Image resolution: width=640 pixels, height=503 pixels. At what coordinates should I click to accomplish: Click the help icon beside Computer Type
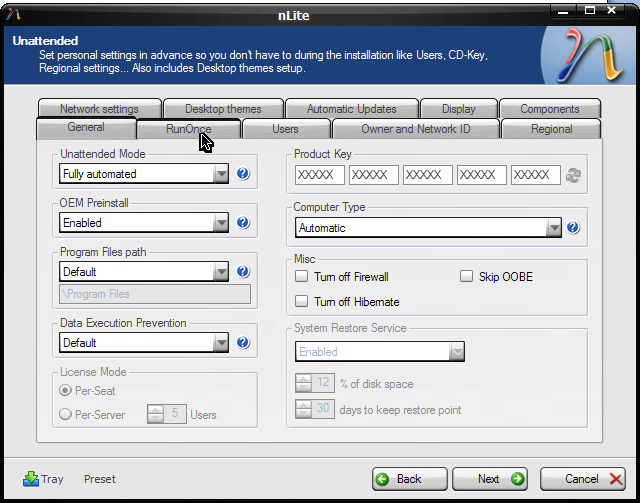[573, 227]
